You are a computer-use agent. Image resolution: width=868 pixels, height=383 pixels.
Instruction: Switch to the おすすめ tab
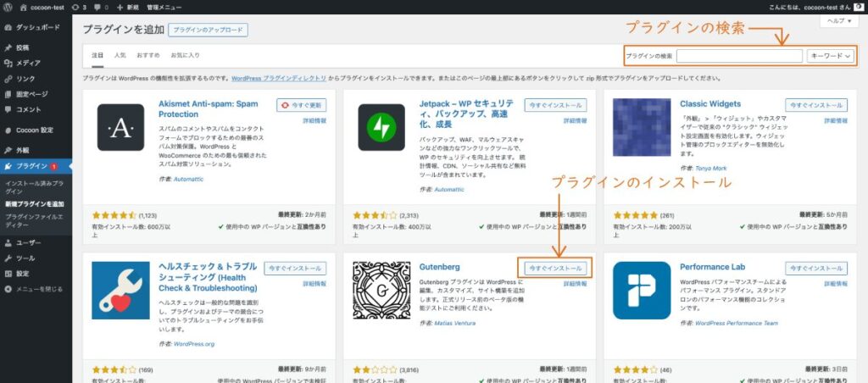pos(147,56)
